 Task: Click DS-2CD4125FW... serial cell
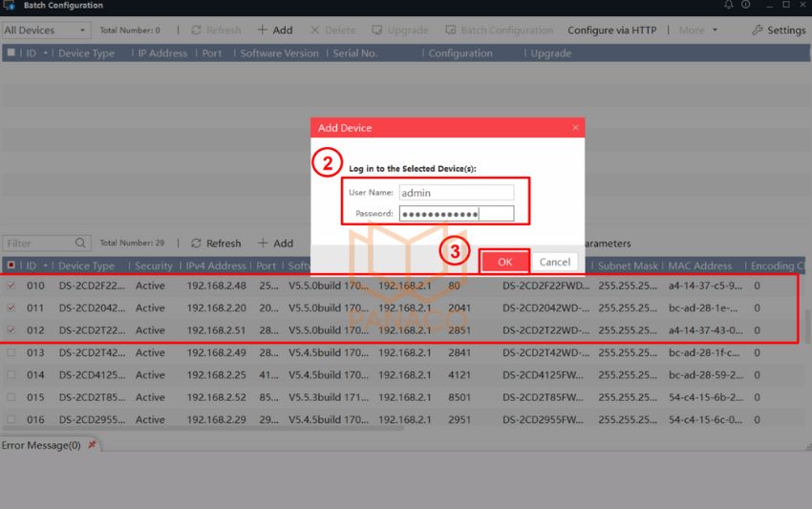pyautogui.click(x=543, y=374)
